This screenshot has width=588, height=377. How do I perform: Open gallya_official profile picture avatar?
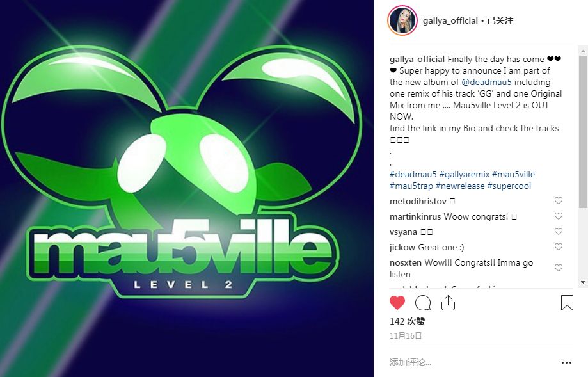point(402,20)
